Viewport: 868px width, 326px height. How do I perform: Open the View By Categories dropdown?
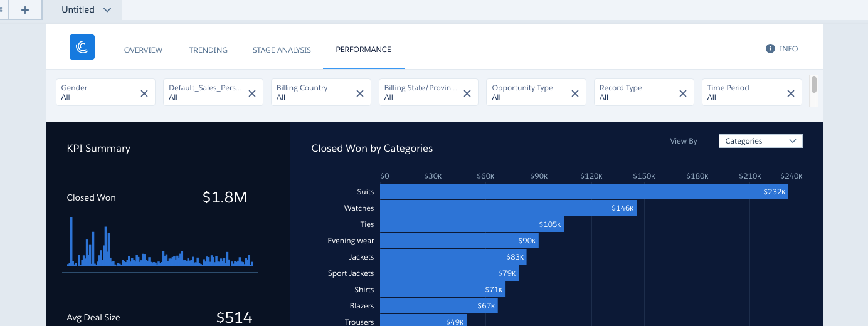click(760, 141)
